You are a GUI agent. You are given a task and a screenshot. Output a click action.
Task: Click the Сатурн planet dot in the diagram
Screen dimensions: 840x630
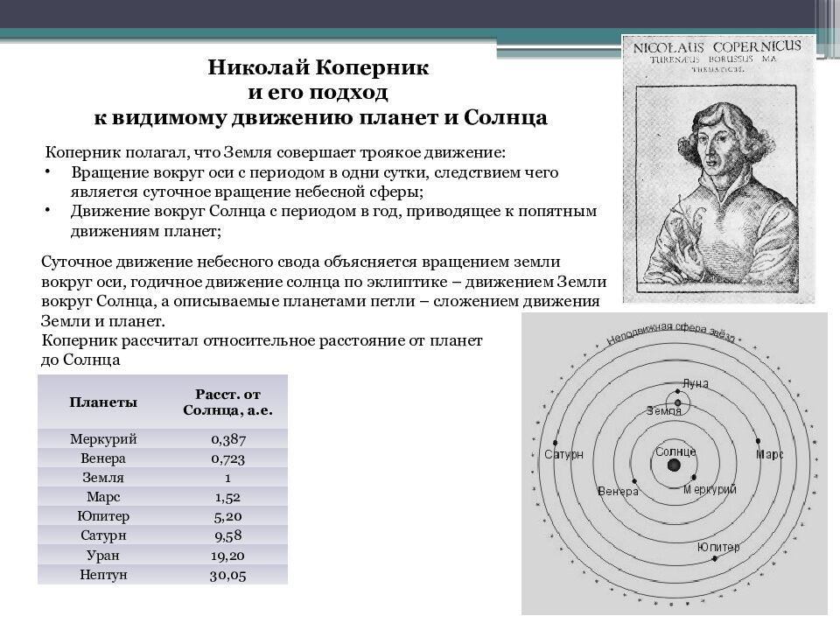(x=555, y=443)
